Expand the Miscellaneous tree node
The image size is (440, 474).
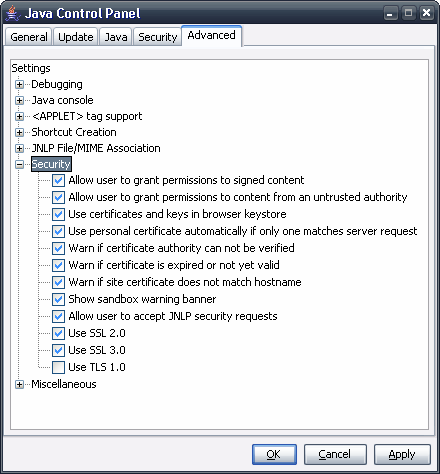(19, 384)
